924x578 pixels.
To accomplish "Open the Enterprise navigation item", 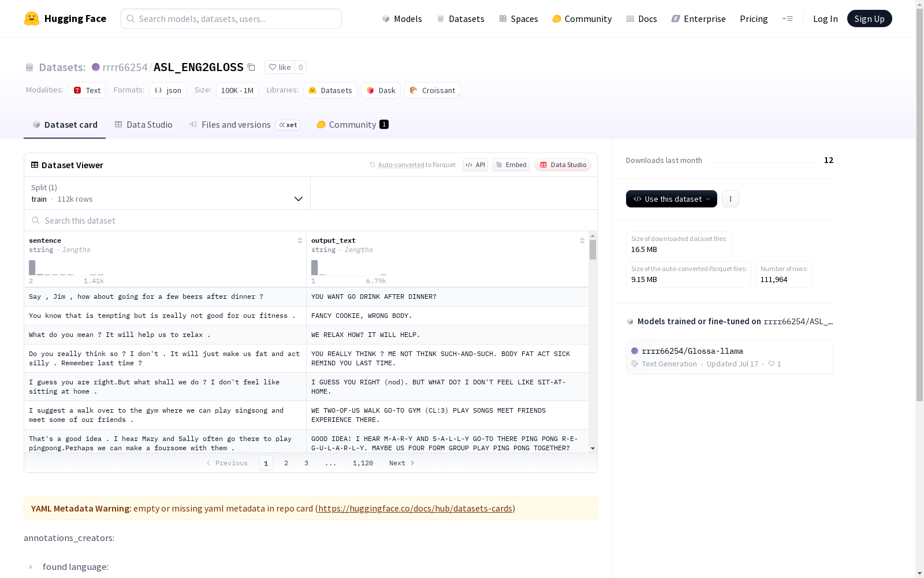I will click(x=699, y=18).
